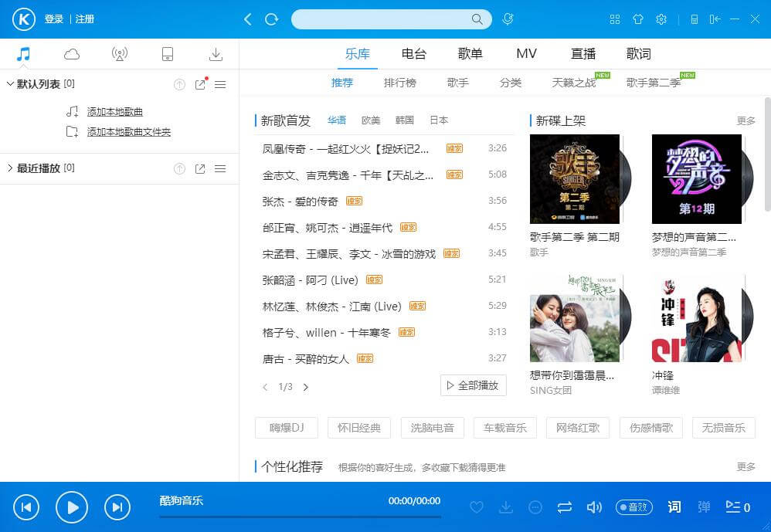The width and height of the screenshot is (771, 532).
Task: Click the search magnifier icon
Action: (477, 19)
